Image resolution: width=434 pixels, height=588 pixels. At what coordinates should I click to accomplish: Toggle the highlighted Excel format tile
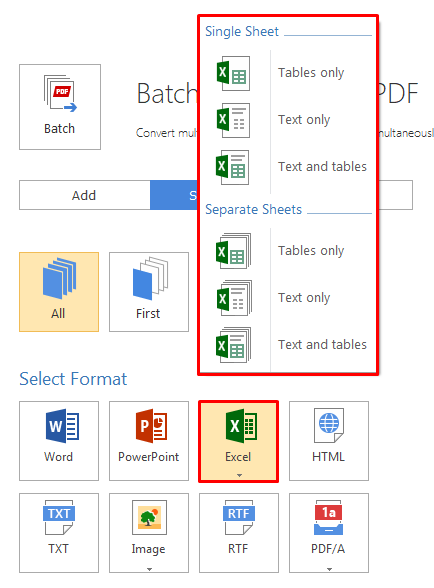point(239,441)
